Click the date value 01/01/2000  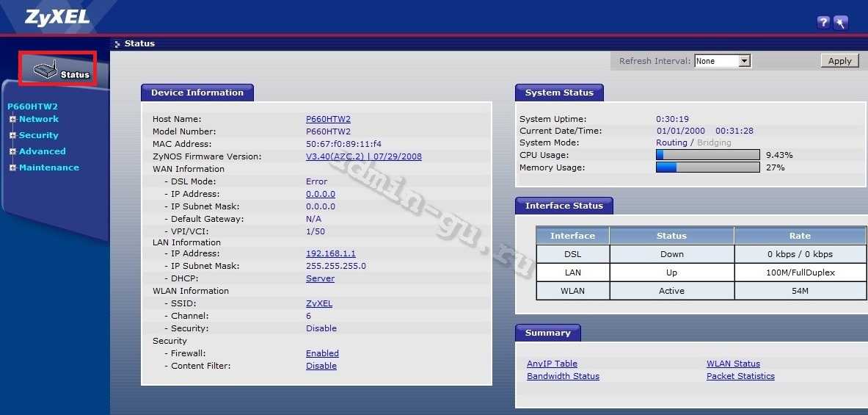click(x=680, y=131)
